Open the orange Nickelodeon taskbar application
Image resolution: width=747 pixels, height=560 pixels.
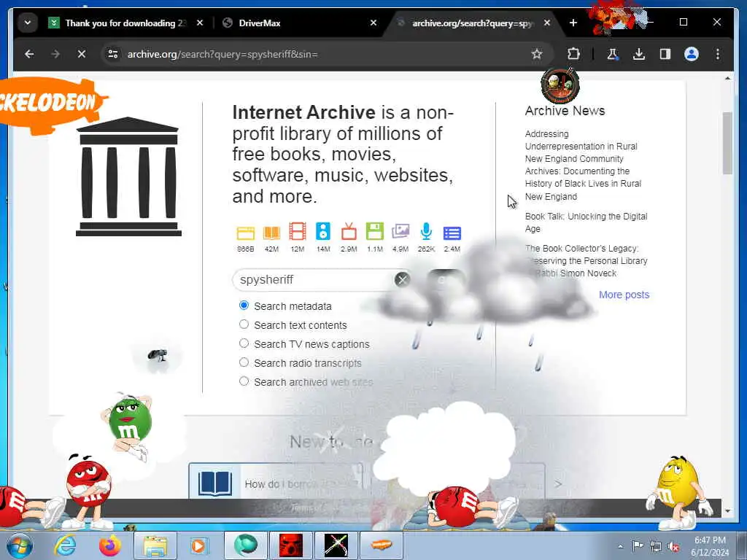pyautogui.click(x=381, y=545)
